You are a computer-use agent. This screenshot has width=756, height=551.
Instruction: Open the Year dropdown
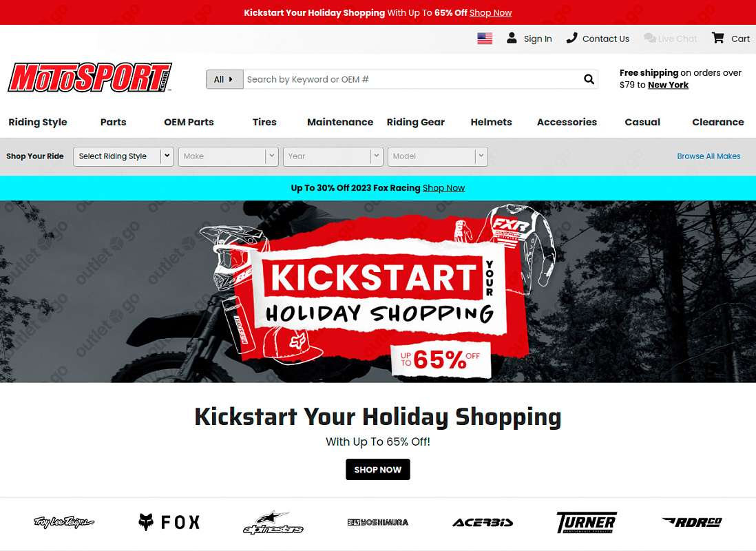[x=333, y=156]
